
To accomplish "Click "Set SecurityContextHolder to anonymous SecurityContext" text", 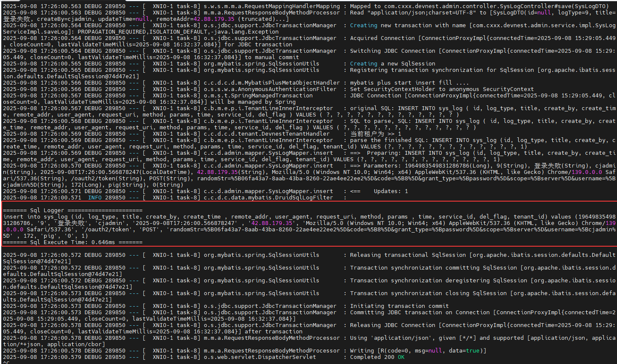I will pyautogui.click(x=442, y=89).
